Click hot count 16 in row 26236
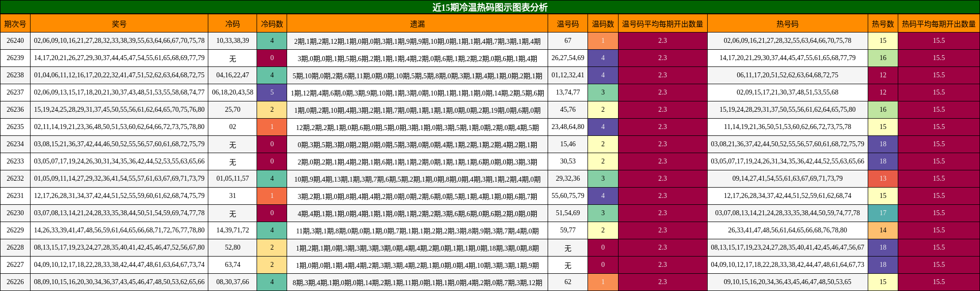The width and height of the screenshot is (980, 291). (883, 110)
